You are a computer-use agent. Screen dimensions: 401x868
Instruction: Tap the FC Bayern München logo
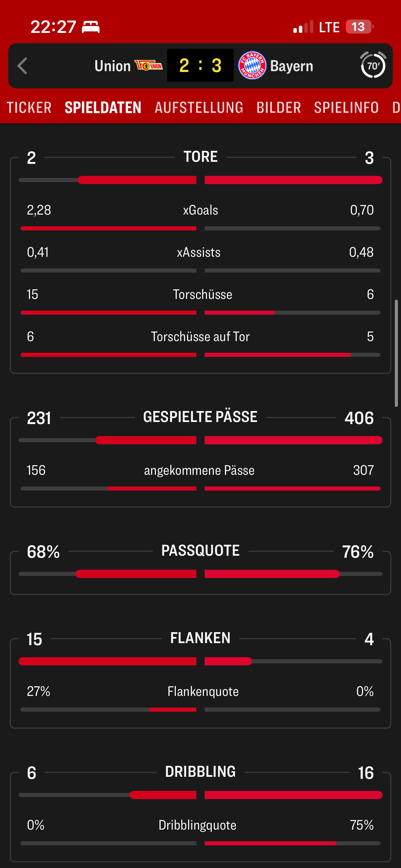coord(252,65)
